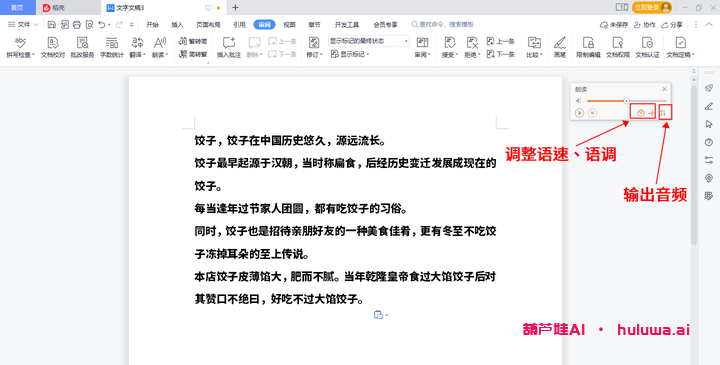Click the 分享 share button
This screenshot has width=720, height=365.
pos(672,25)
